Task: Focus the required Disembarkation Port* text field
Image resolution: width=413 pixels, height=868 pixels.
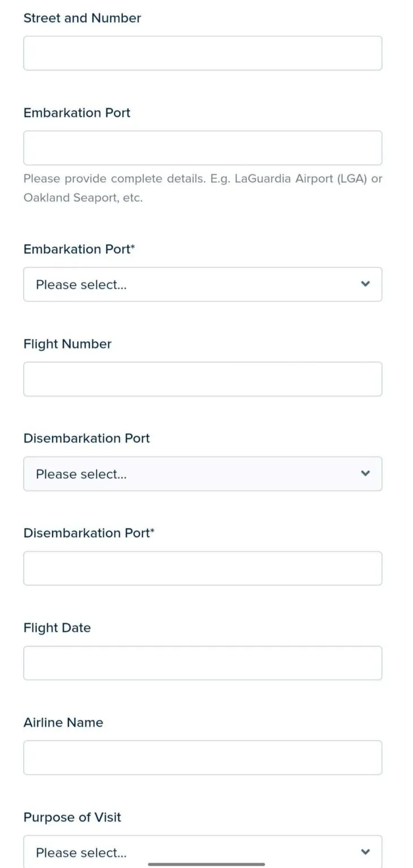Action: click(203, 568)
